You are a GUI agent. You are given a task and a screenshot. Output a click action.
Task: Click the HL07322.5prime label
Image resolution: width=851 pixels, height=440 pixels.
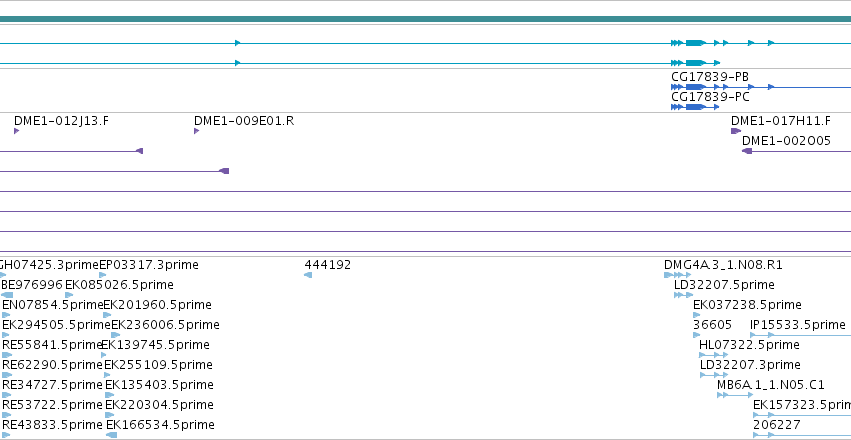point(749,345)
